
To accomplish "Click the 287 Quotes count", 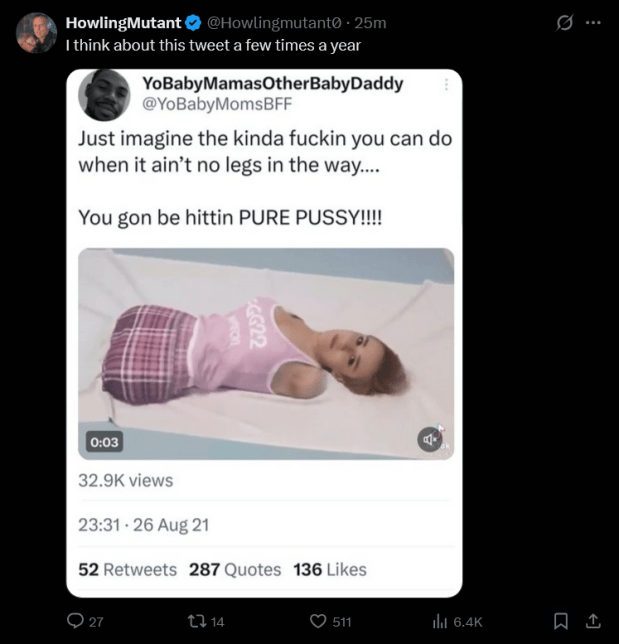I will tap(235, 569).
